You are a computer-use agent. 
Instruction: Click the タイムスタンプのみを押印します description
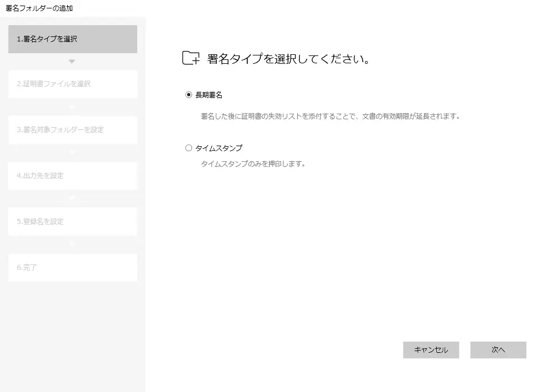tap(253, 164)
